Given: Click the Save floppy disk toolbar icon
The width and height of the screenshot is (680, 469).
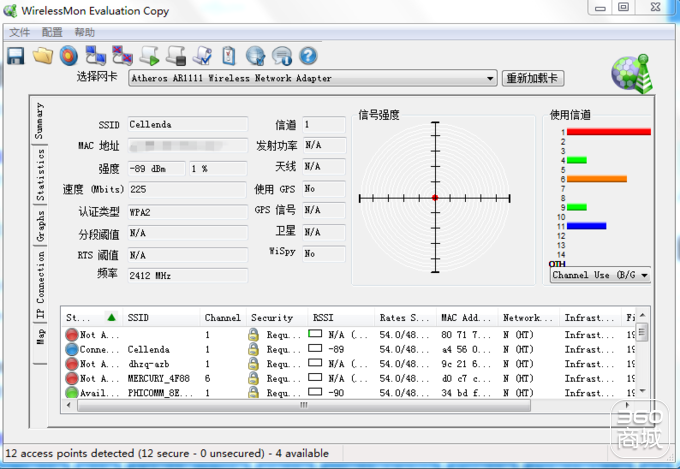Looking at the screenshot, I should click(16, 56).
